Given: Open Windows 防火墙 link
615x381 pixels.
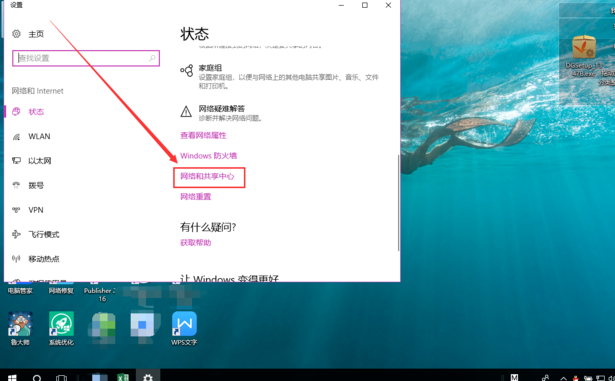Looking at the screenshot, I should coord(208,156).
